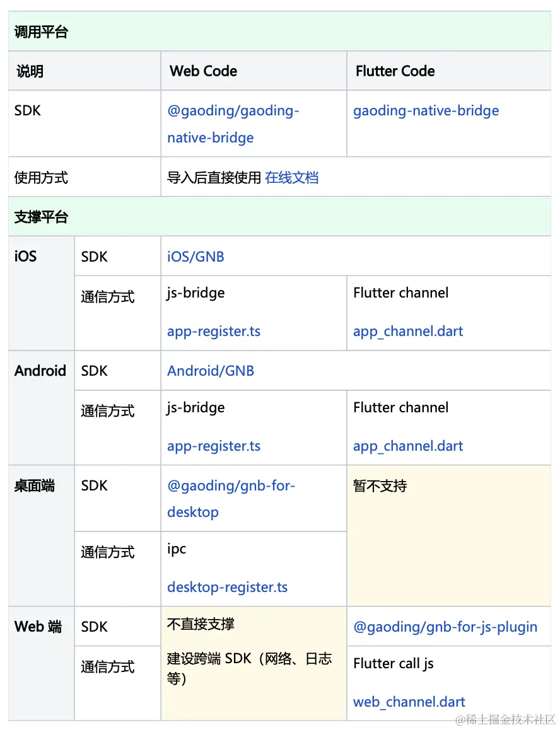Click the 通信方式 label in the 桌面端 row
Viewport: 560px width, 730px height.
point(108,552)
